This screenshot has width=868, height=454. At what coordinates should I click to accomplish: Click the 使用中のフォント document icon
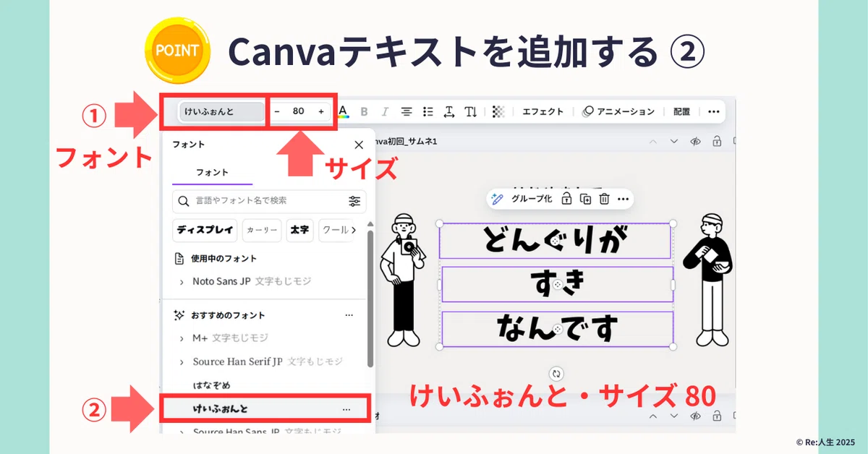[x=179, y=258]
